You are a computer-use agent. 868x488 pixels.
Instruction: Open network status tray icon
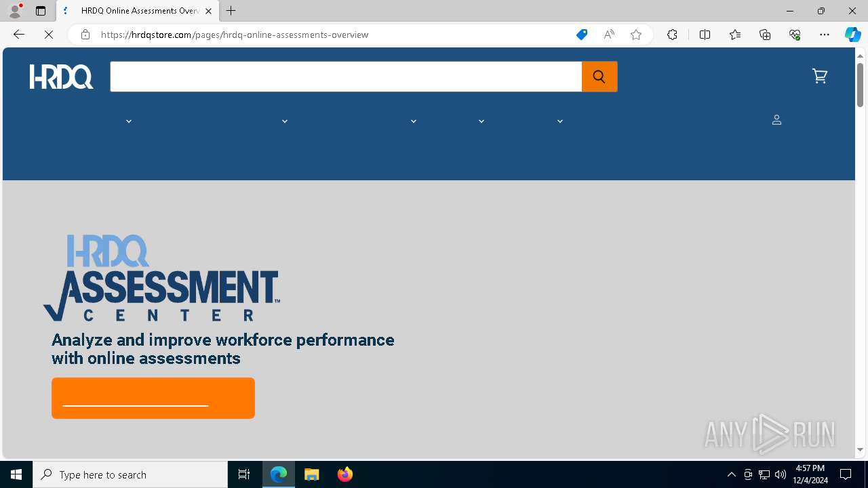click(764, 474)
